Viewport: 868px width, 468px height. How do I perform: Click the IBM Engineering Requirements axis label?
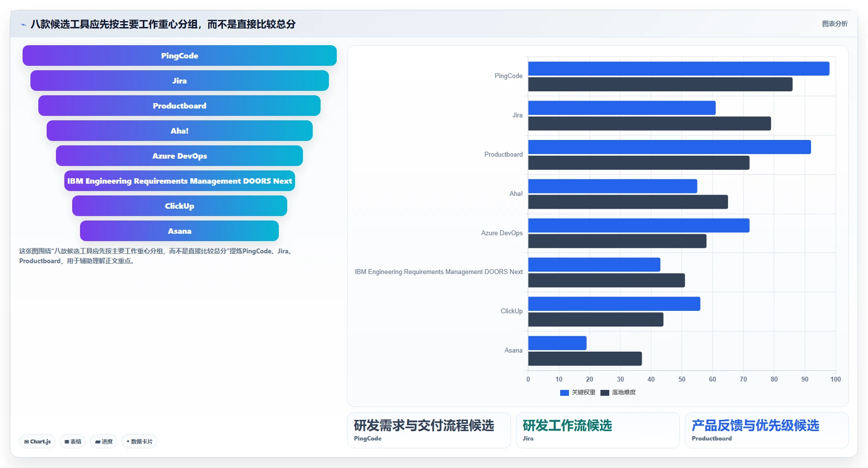[439, 272]
